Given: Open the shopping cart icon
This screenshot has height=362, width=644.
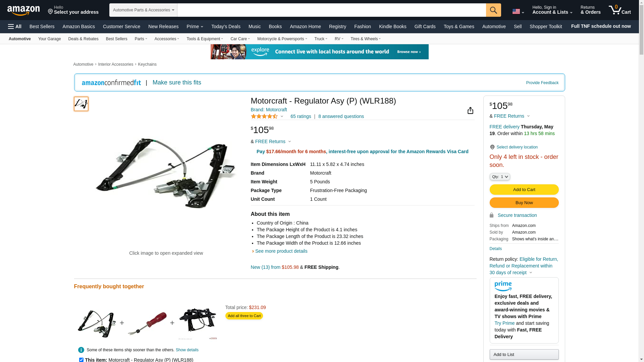Looking at the screenshot, I should coord(620,10).
